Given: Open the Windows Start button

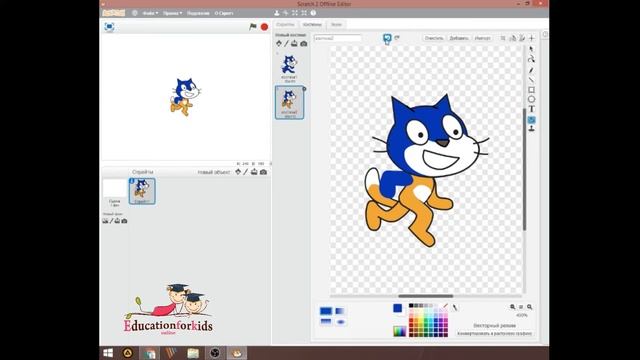Looking at the screenshot, I should [108, 353].
